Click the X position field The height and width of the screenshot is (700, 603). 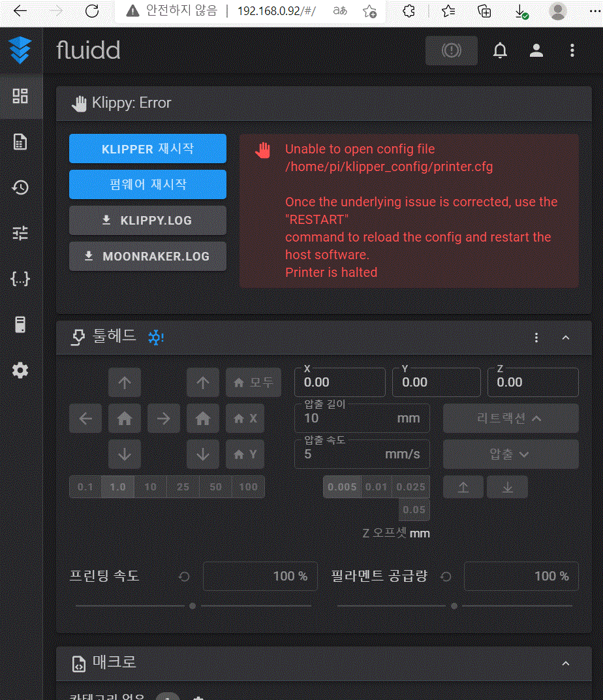(340, 383)
